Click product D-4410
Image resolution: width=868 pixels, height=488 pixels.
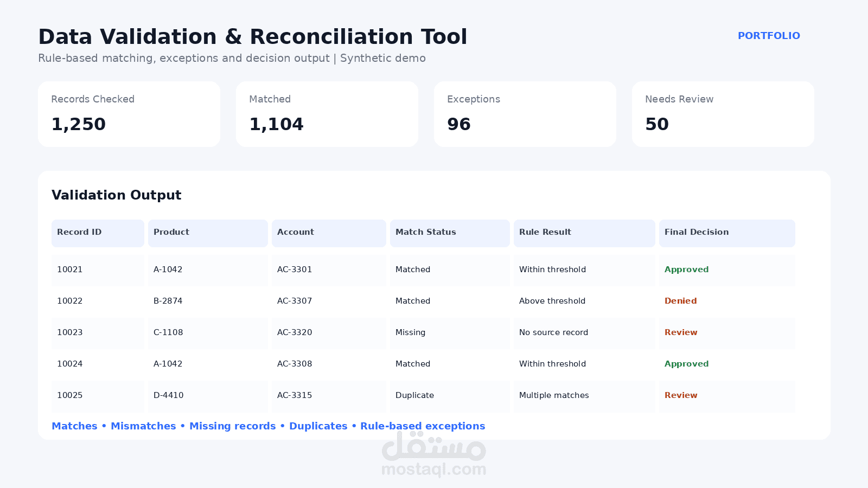169,395
